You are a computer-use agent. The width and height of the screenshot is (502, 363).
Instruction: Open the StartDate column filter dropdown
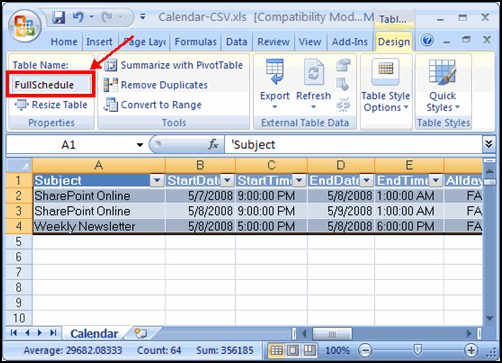(228, 180)
